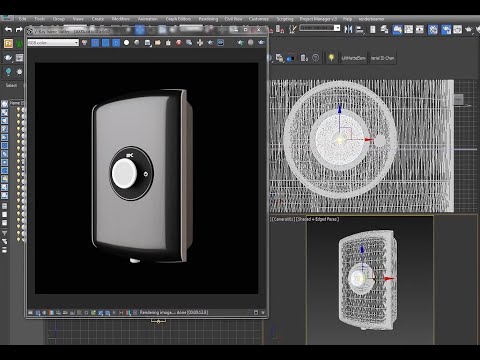Screen dimensions: 480x360
Task: Open the Scripting menu
Action: pyautogui.click(x=285, y=19)
